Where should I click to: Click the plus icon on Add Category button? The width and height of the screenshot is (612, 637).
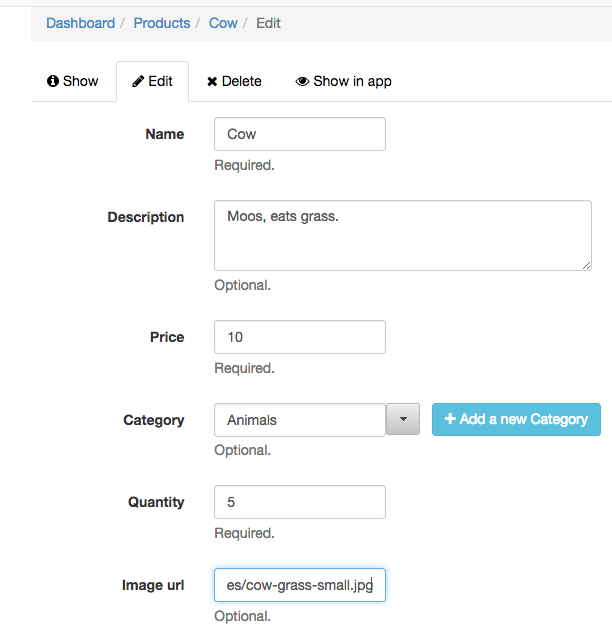pyautogui.click(x=450, y=418)
